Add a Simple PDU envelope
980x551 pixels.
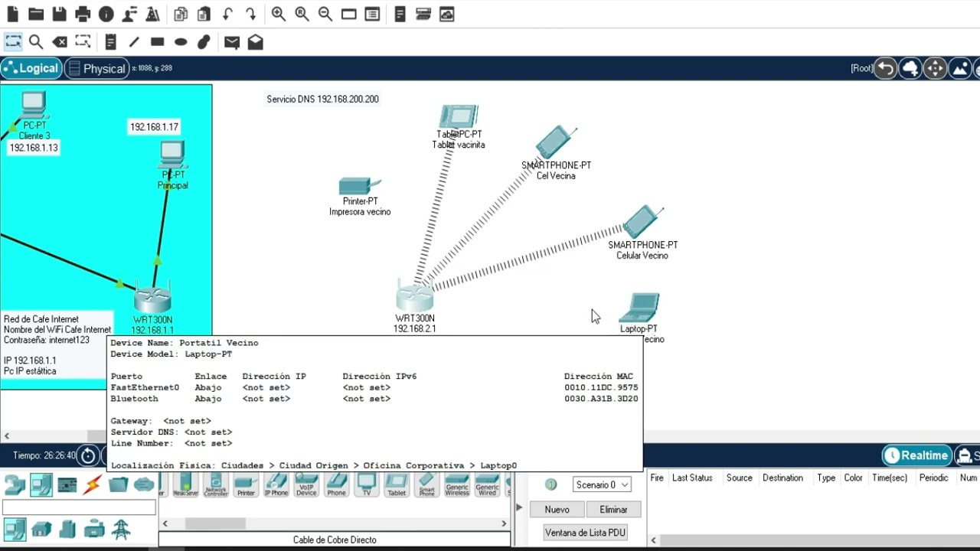232,42
